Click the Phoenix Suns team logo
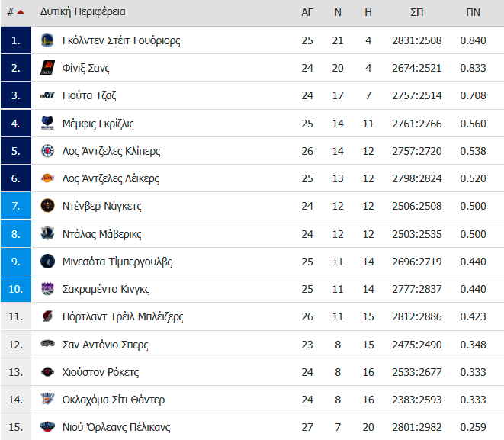Viewport: 504px width, 440px height. (x=47, y=68)
